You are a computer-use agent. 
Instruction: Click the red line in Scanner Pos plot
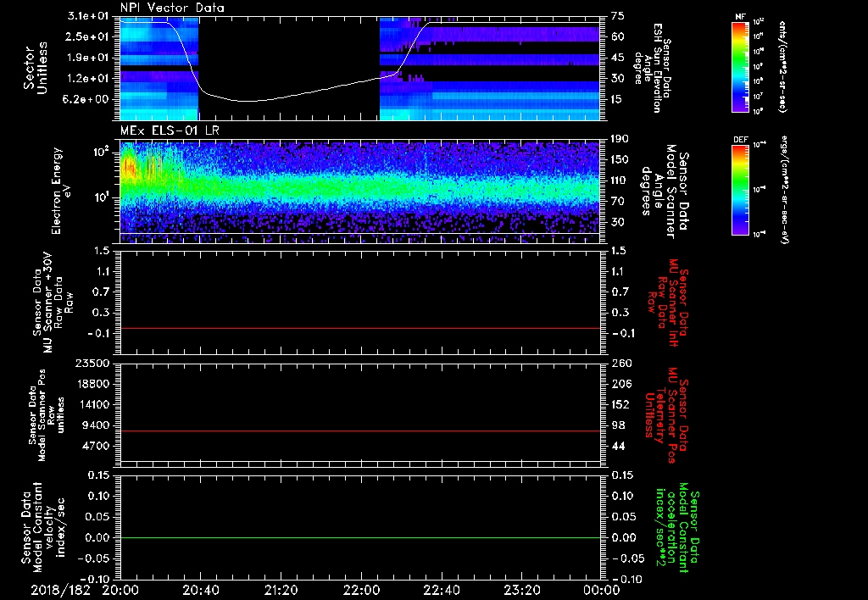(359, 431)
